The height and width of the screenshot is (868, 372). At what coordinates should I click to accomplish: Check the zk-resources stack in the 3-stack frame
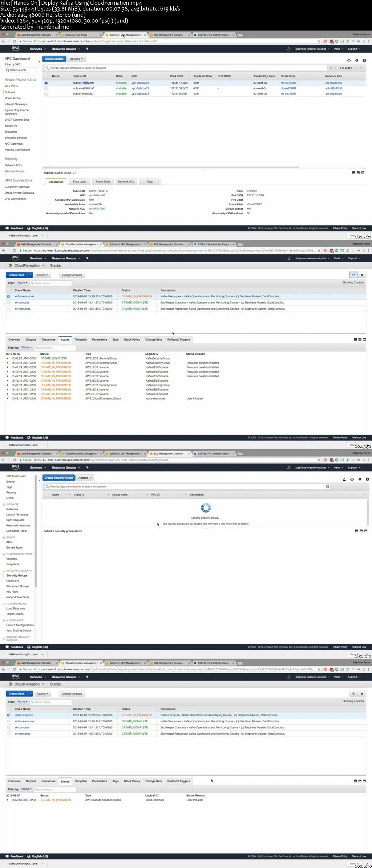tap(8, 309)
